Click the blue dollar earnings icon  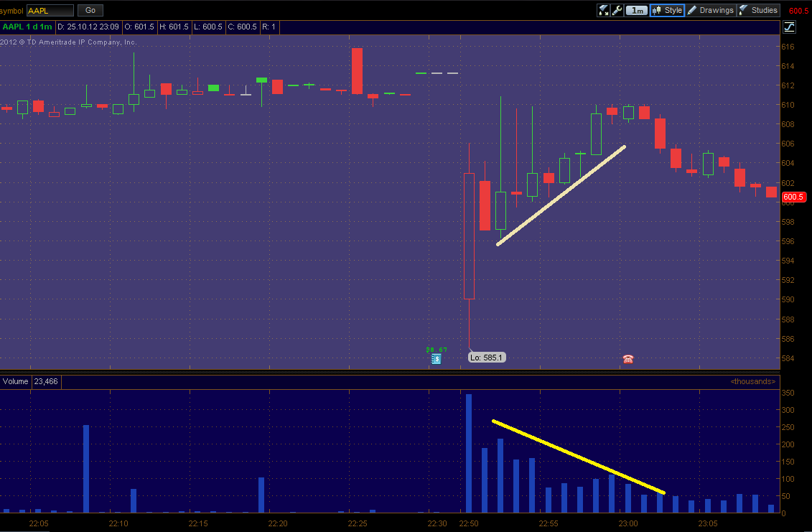coord(436,359)
